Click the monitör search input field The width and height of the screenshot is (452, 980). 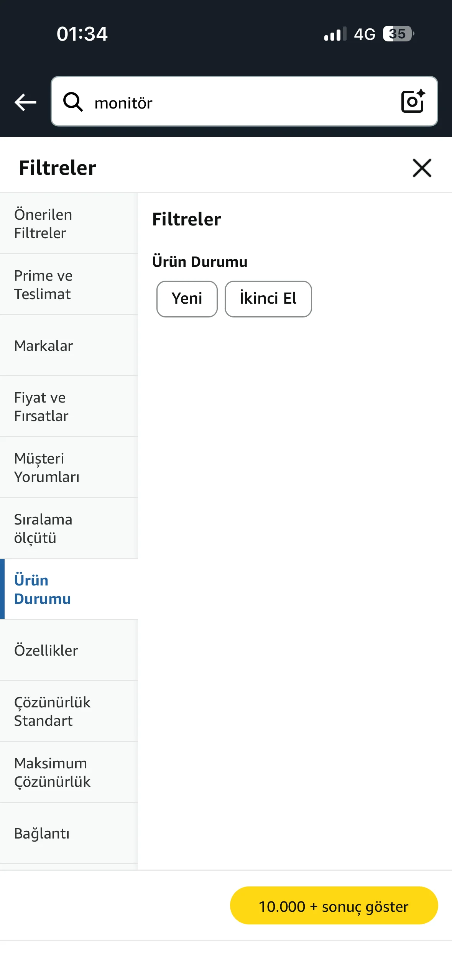click(238, 102)
